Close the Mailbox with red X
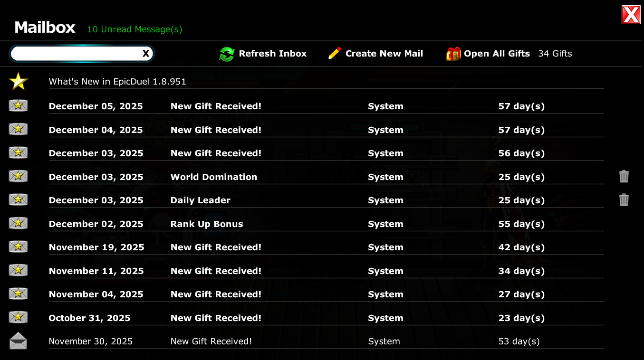This screenshot has width=644, height=360. 631,15
